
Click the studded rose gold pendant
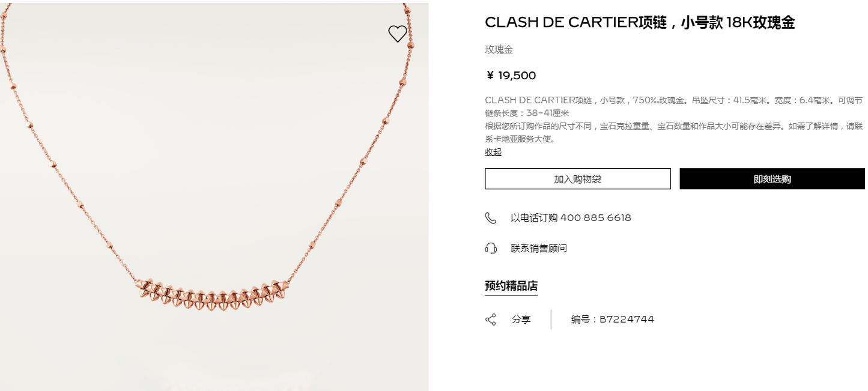[211, 294]
